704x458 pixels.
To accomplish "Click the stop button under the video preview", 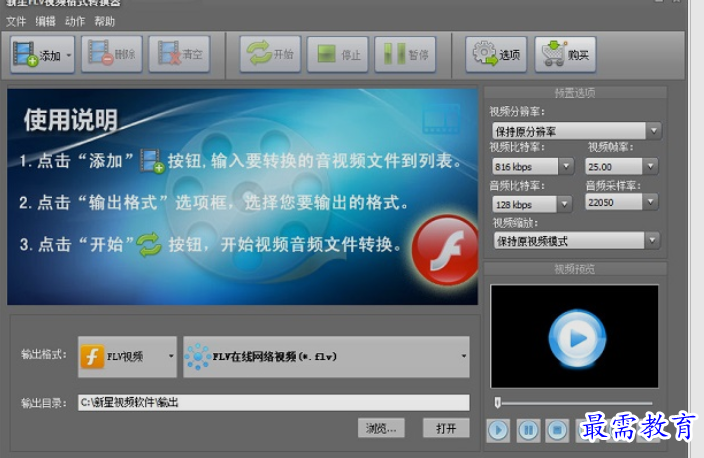I will tap(557, 430).
